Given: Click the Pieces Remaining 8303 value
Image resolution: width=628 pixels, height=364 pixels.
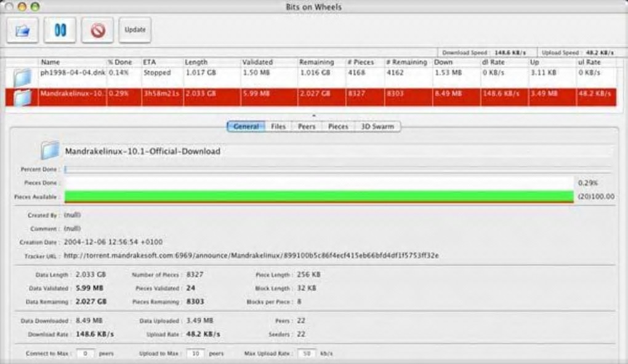Looking at the screenshot, I should point(195,302).
